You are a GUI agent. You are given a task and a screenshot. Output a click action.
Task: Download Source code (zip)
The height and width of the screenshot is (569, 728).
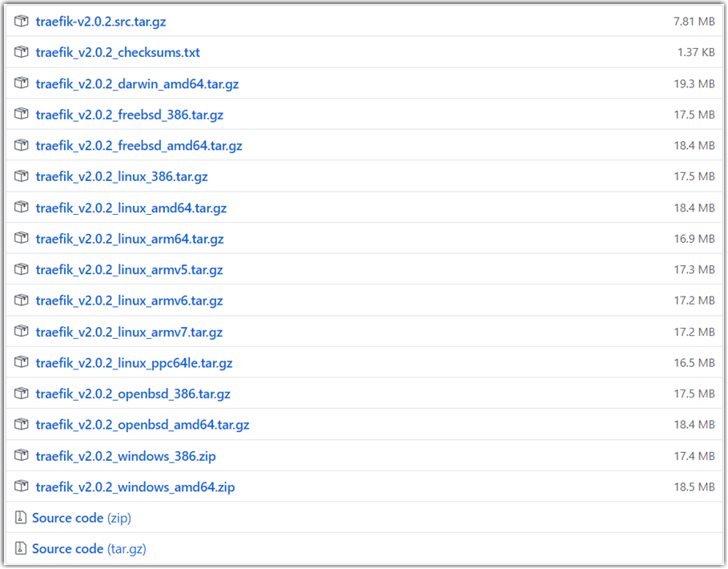tap(82, 518)
